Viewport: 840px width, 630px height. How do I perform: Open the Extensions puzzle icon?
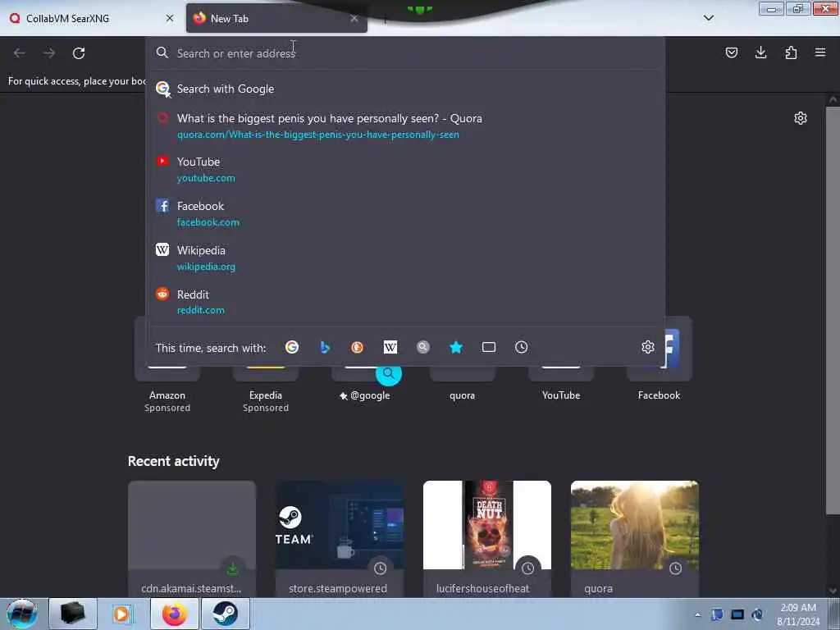[x=791, y=52]
